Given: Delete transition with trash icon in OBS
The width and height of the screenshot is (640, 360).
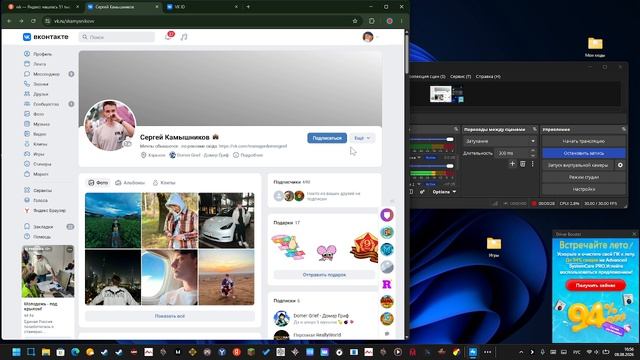Looking at the screenshot, I should (522, 164).
